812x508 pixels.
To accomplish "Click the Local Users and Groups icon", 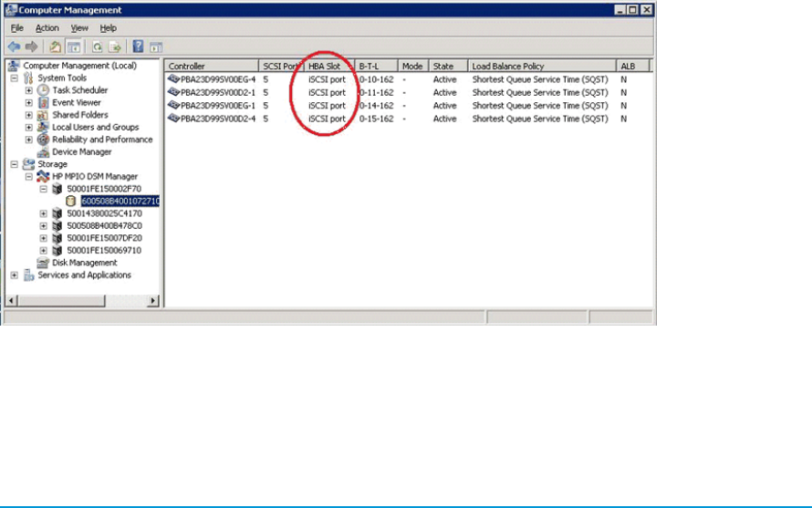I will click(43, 128).
